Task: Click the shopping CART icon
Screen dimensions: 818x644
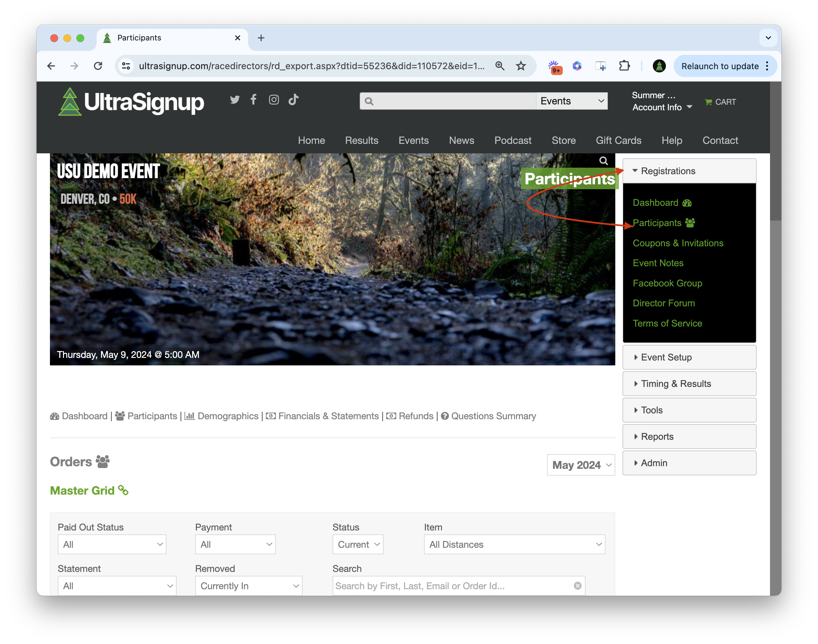Action: pyautogui.click(x=708, y=102)
